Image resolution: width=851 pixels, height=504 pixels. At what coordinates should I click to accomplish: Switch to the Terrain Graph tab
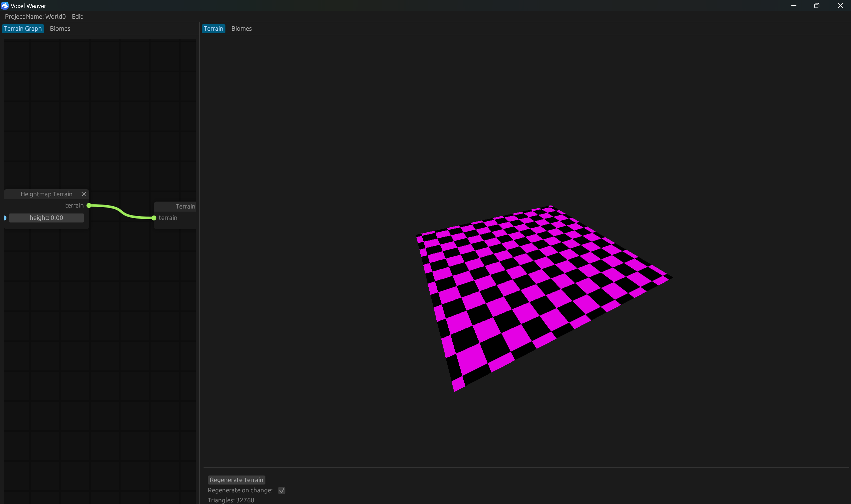23,29
